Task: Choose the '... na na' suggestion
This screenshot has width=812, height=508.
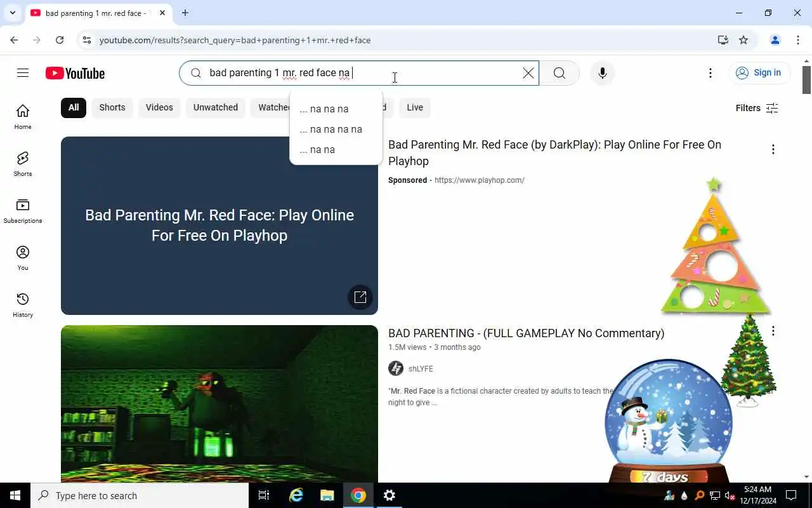Action: click(336, 149)
